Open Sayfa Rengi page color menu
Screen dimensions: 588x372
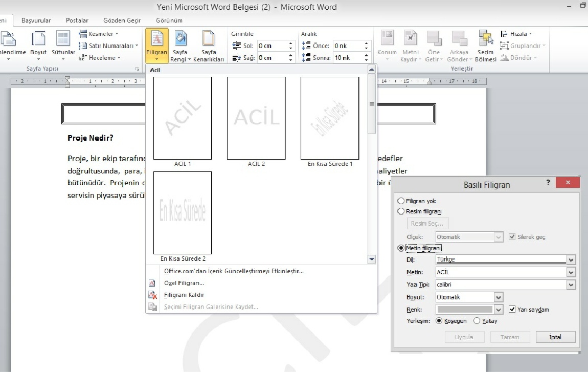pos(180,46)
